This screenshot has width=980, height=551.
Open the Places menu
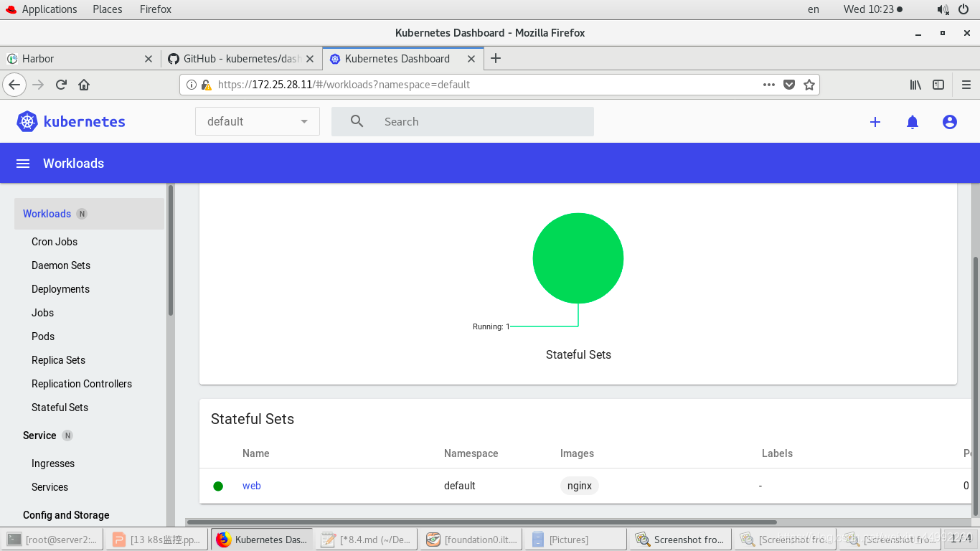click(108, 9)
